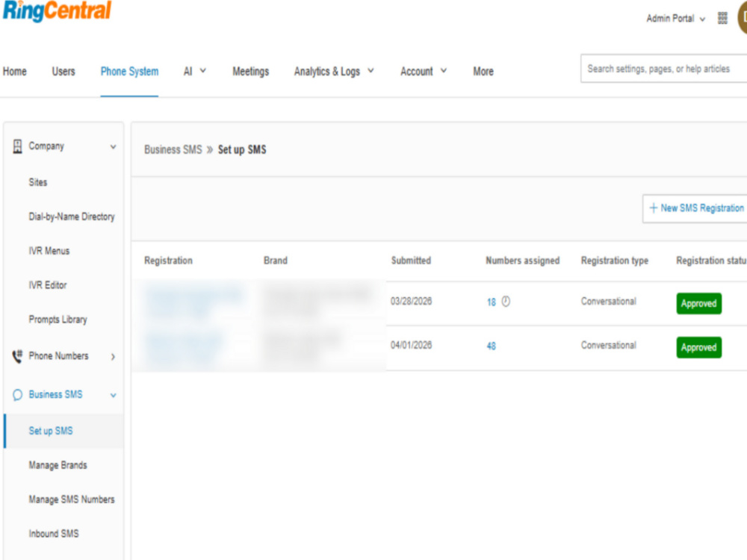Image resolution: width=747 pixels, height=560 pixels.
Task: Click the Registration column header
Action: pos(168,261)
